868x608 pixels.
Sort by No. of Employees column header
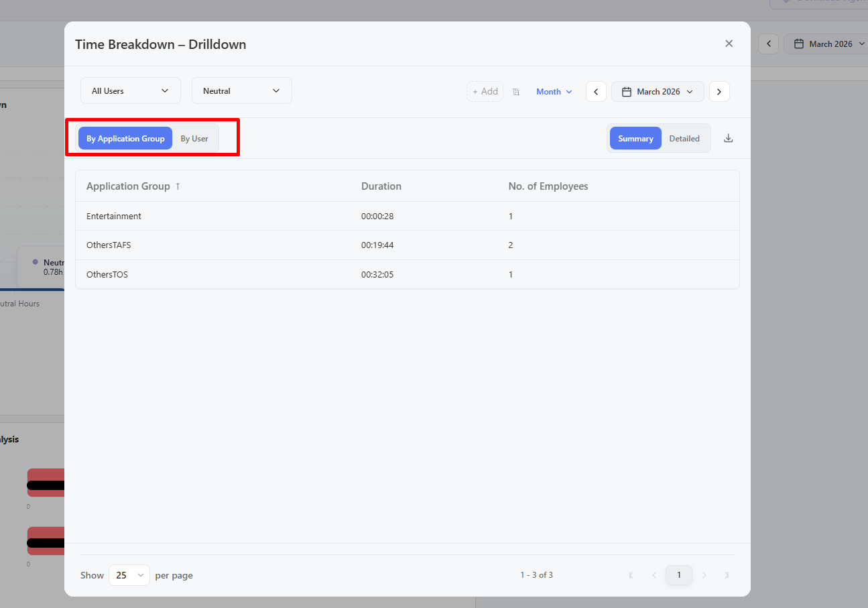pyautogui.click(x=548, y=186)
